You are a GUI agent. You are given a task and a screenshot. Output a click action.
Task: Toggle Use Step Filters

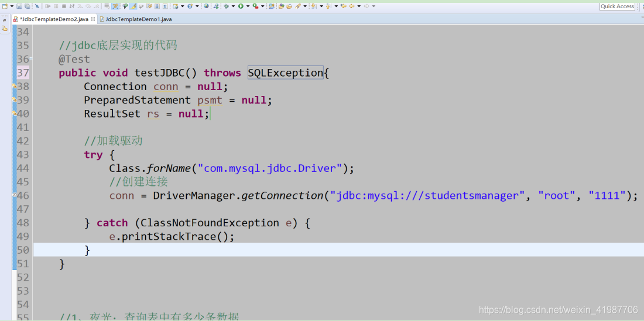pos(115,6)
